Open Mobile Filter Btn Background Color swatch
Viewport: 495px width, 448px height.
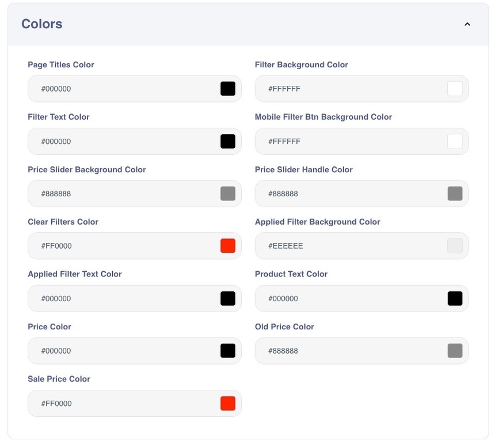click(x=455, y=141)
